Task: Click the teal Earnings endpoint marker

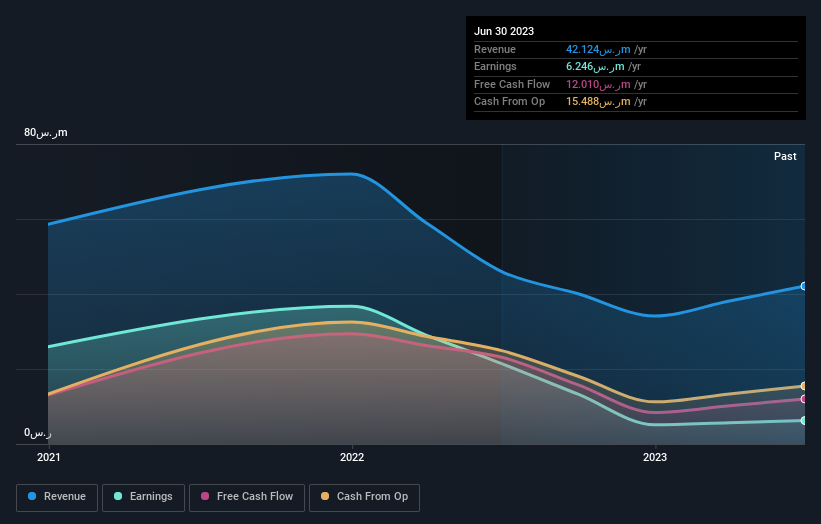Action: pyautogui.click(x=804, y=420)
